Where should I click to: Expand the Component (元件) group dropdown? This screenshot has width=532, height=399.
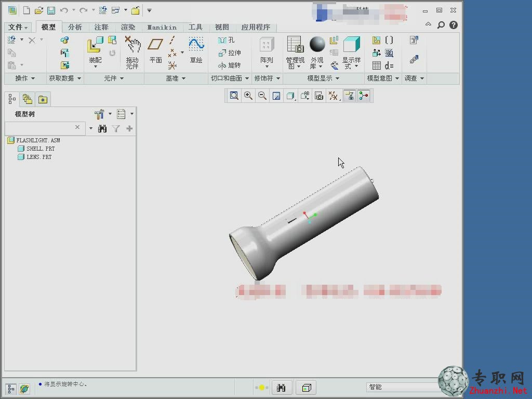[x=114, y=78]
